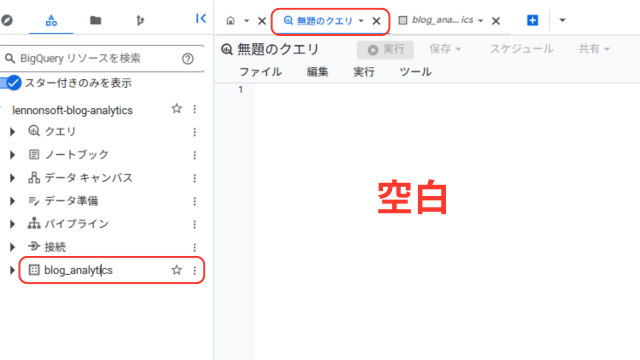Click the 実行 run button
This screenshot has width=640, height=360.
385,49
